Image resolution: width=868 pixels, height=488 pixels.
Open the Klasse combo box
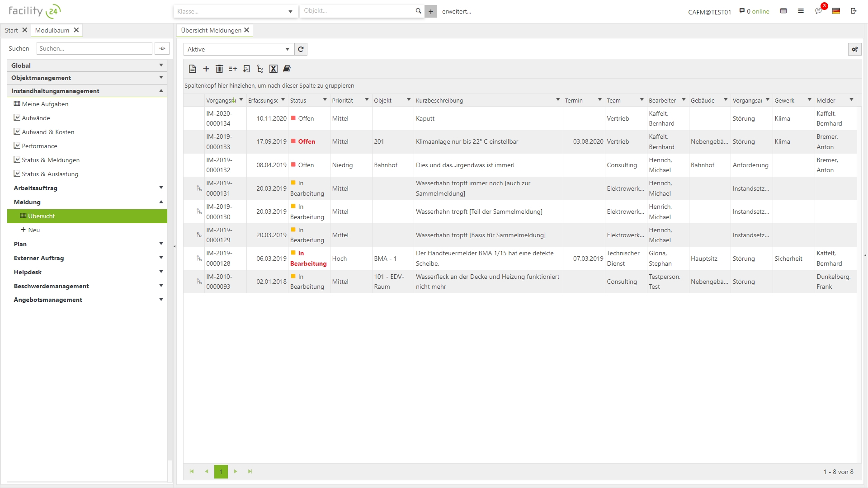pyautogui.click(x=290, y=12)
